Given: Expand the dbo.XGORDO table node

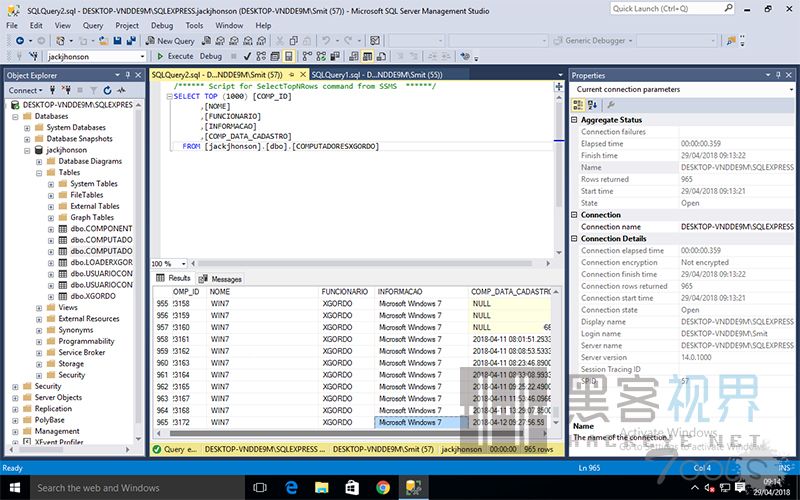Looking at the screenshot, I should coord(51,296).
